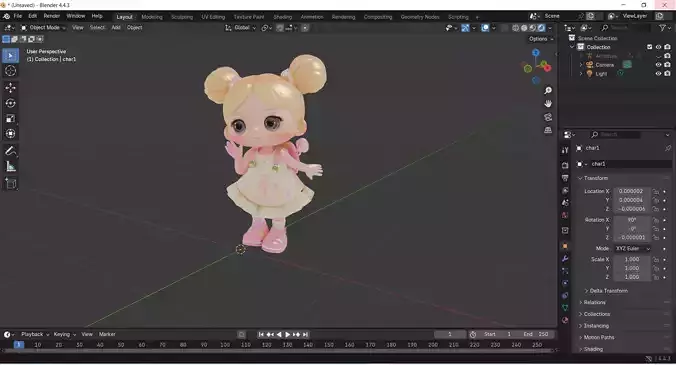Open the World properties tab
This screenshot has width=676, height=365.
tap(565, 215)
